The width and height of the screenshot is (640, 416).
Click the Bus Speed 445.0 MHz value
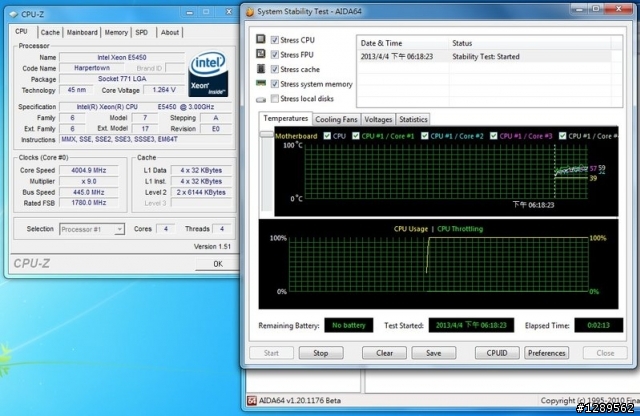(89, 192)
